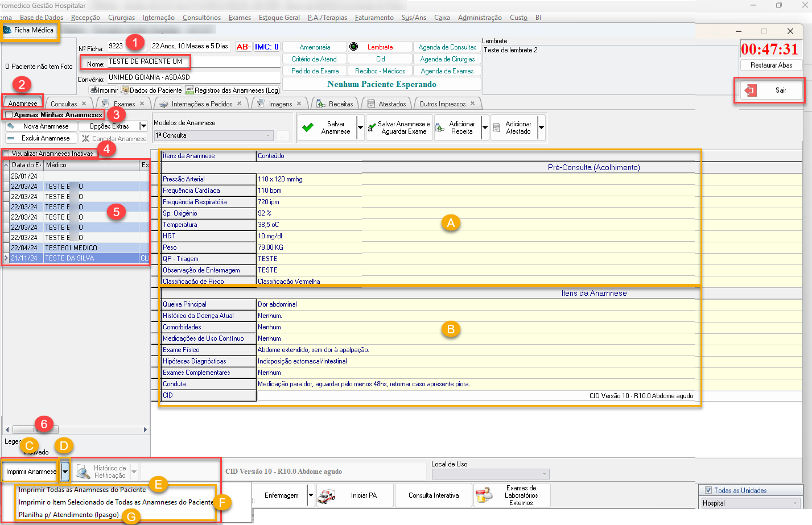Viewport: 812px width, 525px height.
Task: Open Registros das Anamneses (Log) icon
Action: (x=190, y=90)
